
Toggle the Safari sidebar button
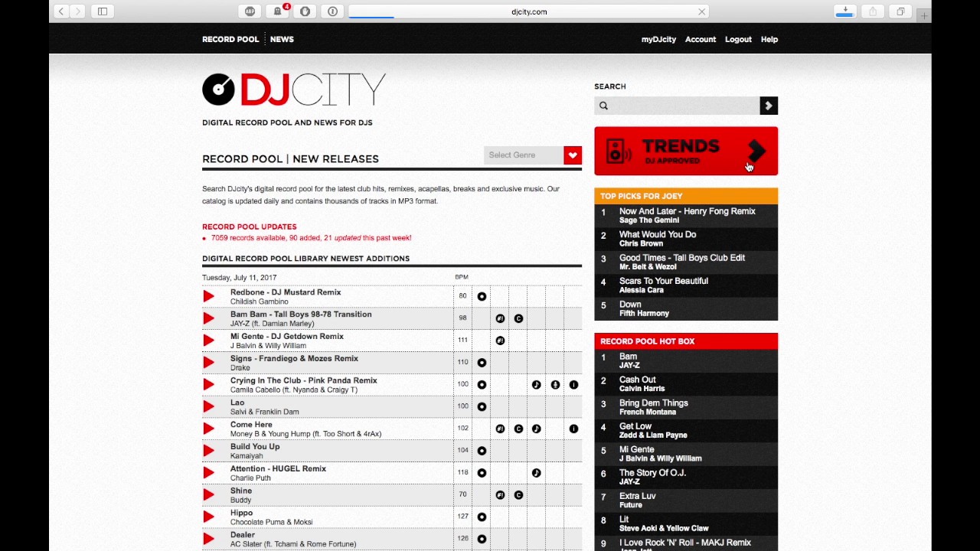103,11
